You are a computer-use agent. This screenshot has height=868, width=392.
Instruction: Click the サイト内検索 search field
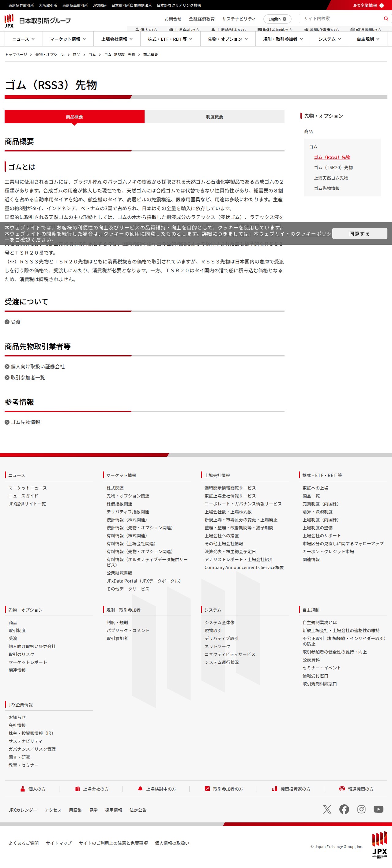coord(341,19)
